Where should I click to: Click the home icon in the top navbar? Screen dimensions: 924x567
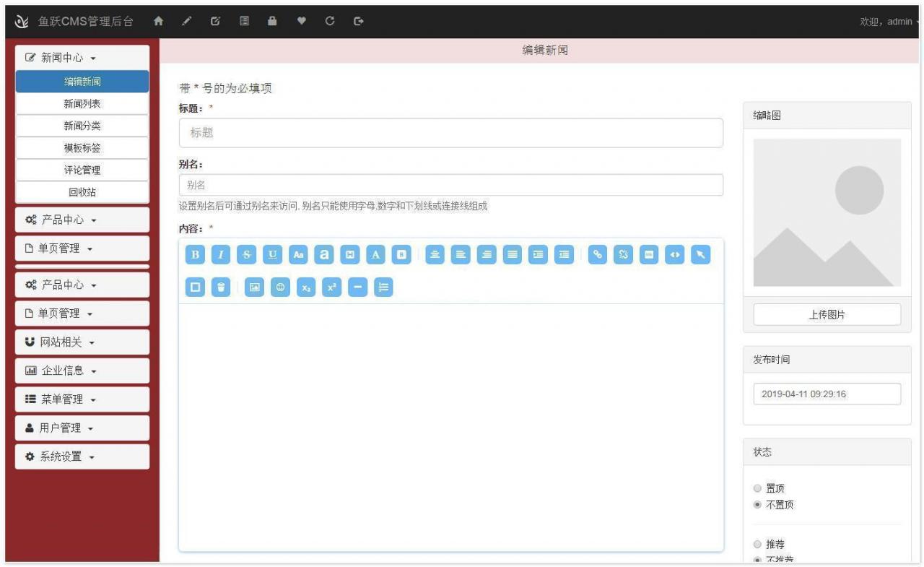coord(158,21)
